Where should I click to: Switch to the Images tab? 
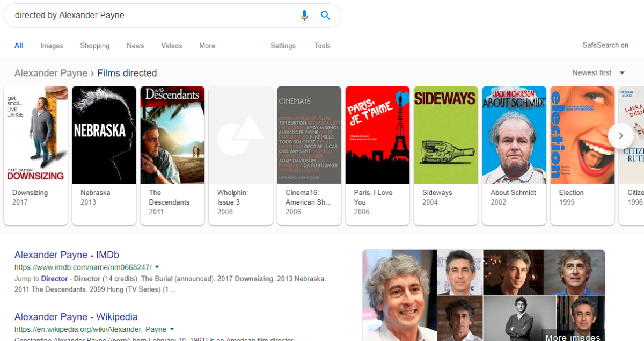(52, 46)
